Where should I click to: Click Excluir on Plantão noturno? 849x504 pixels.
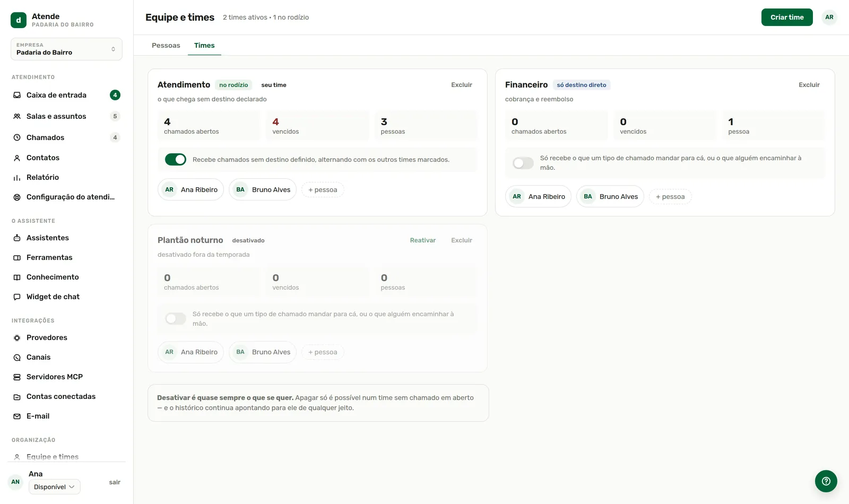click(462, 240)
